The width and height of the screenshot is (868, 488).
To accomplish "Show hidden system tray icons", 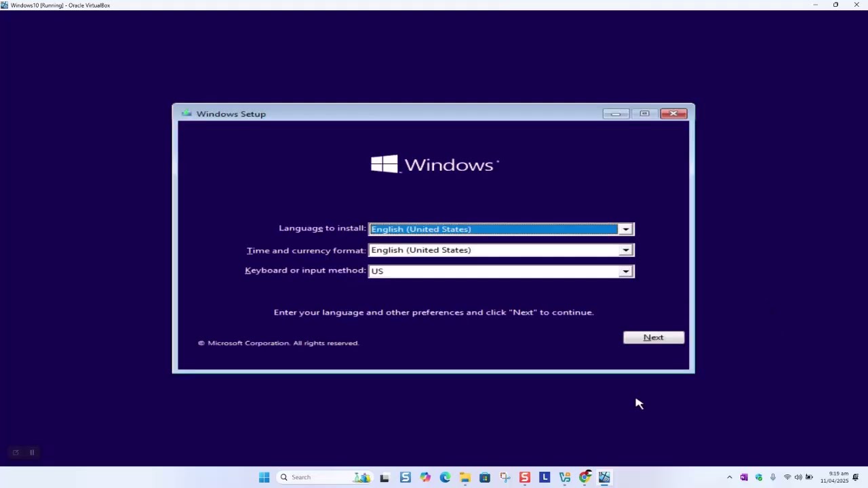I will tap(730, 477).
